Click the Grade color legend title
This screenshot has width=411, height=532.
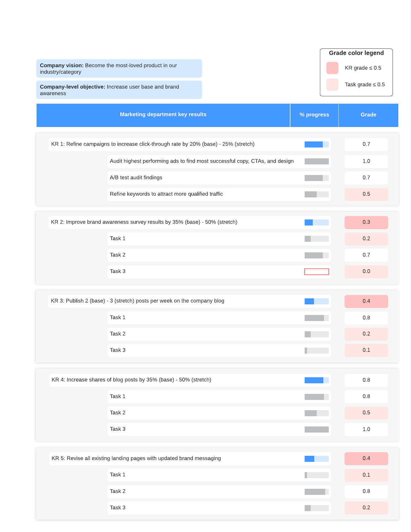click(x=356, y=53)
